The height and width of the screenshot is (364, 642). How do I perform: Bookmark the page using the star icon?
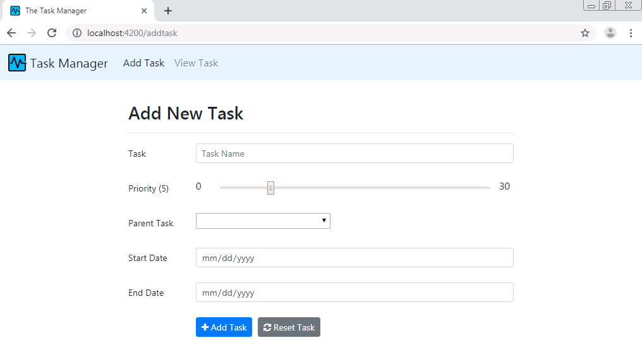coord(584,32)
